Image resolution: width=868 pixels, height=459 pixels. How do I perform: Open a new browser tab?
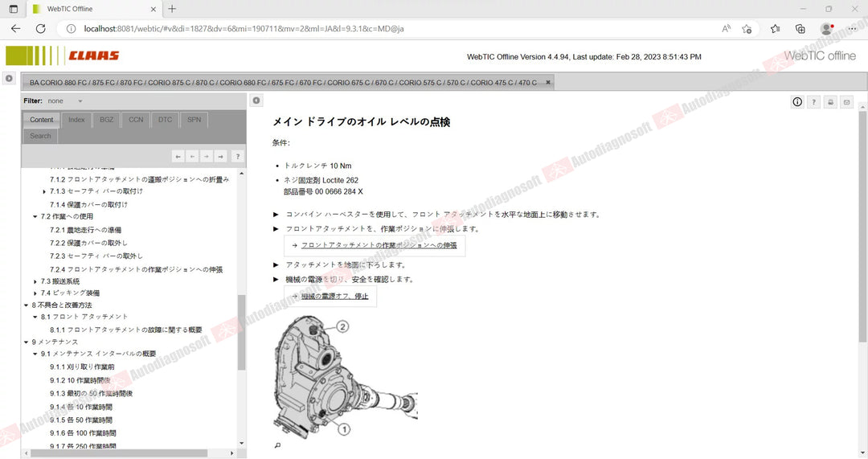click(172, 9)
